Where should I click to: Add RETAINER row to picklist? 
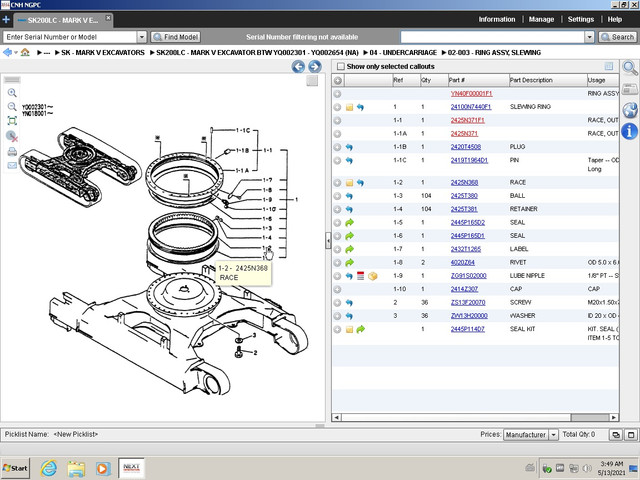pos(337,209)
